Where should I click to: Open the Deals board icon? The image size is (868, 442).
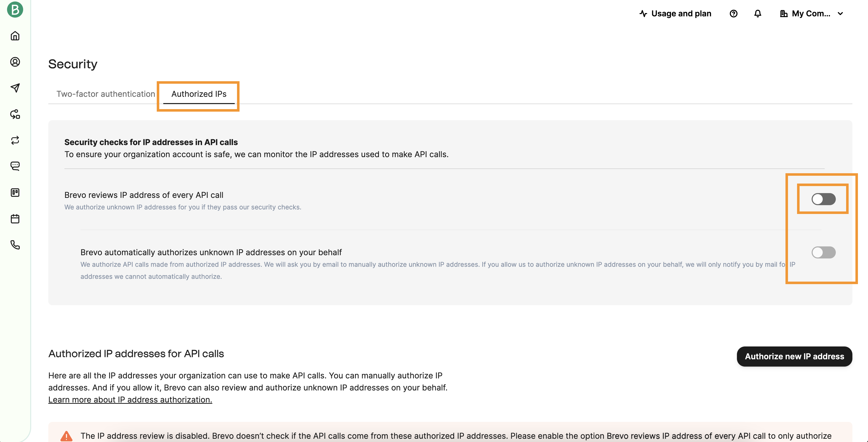15,193
